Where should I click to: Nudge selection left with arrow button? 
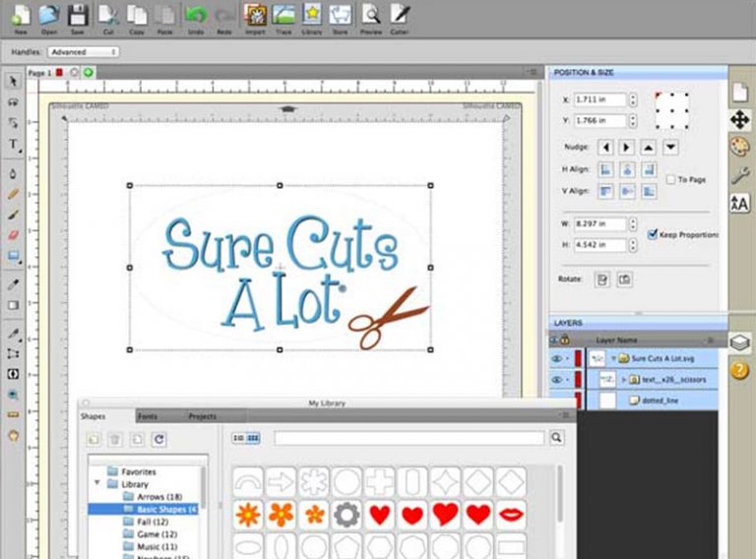click(x=605, y=147)
